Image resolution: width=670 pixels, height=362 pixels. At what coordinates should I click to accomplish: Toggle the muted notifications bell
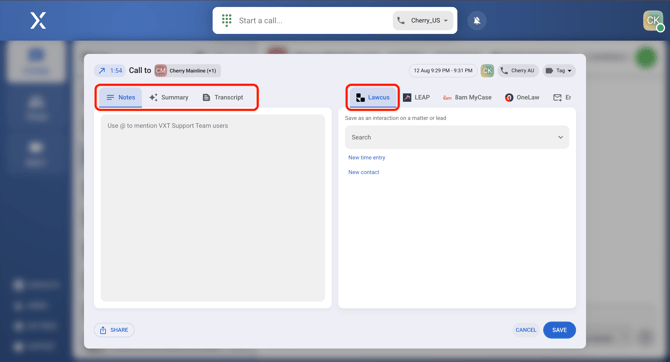pos(477,21)
